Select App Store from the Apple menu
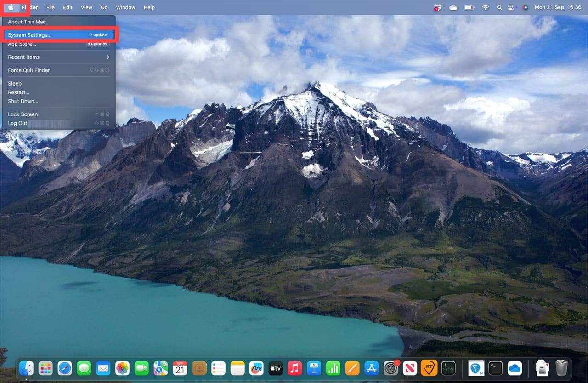The width and height of the screenshot is (588, 383). tap(59, 44)
